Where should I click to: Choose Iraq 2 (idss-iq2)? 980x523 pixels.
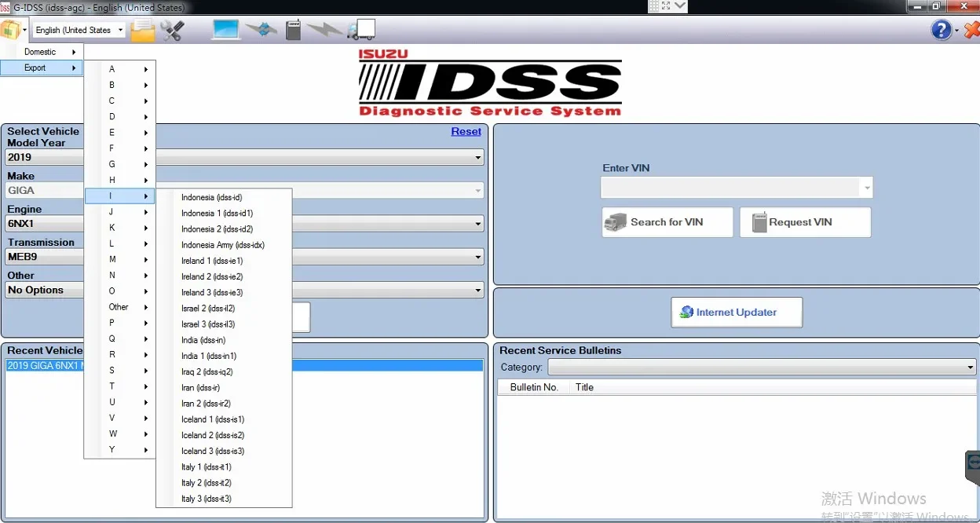click(x=225, y=371)
